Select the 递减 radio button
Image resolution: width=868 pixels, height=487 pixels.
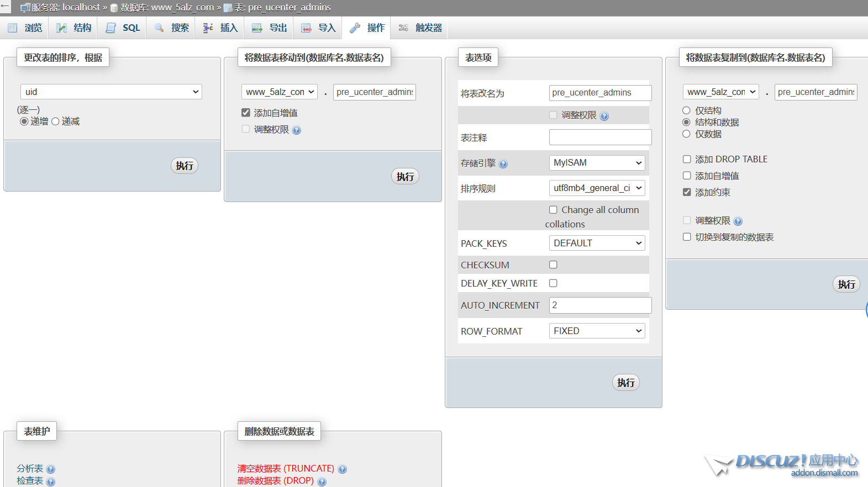55,121
